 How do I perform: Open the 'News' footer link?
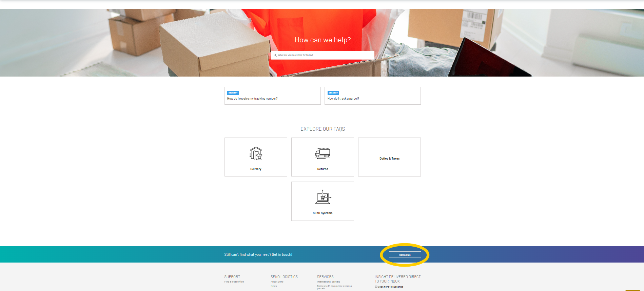[x=274, y=286]
